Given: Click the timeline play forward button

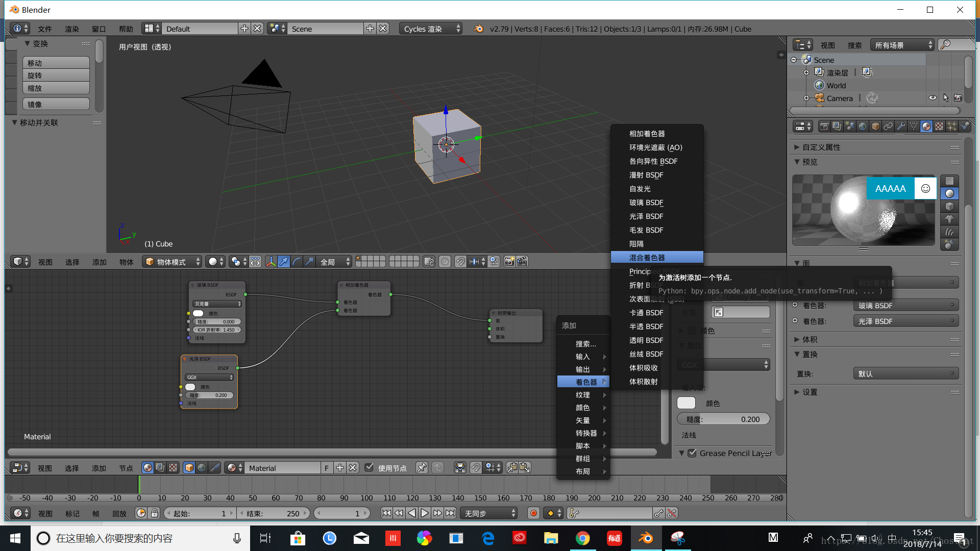Looking at the screenshot, I should tap(425, 513).
